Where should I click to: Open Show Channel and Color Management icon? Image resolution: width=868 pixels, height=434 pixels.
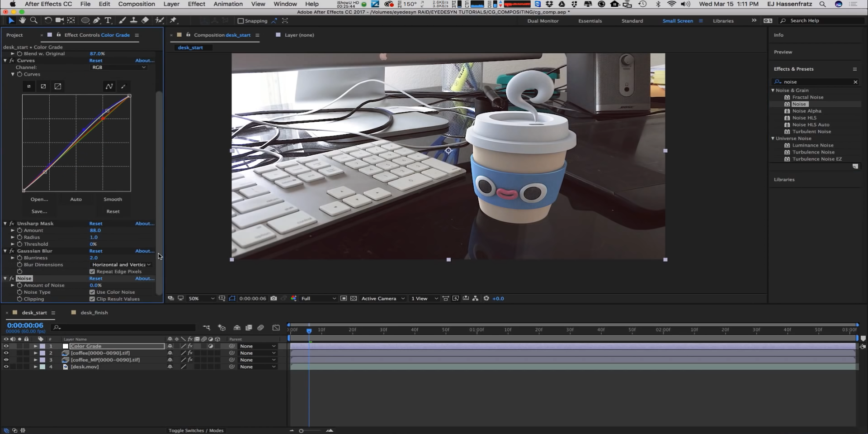pos(294,299)
